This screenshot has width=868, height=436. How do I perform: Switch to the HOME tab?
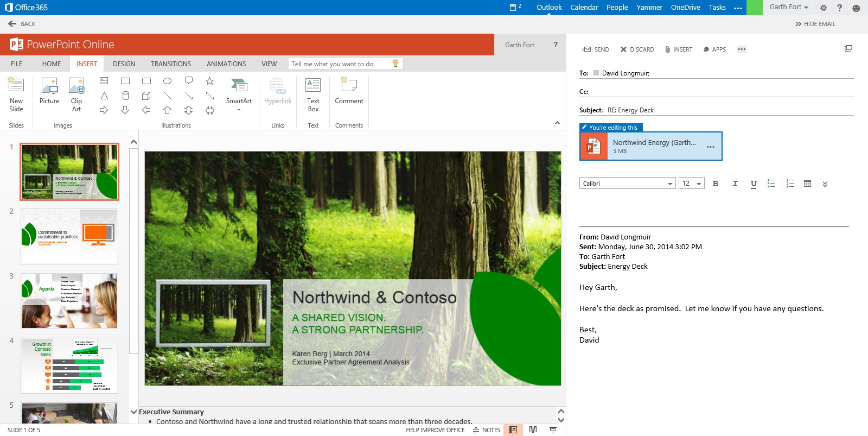point(52,64)
